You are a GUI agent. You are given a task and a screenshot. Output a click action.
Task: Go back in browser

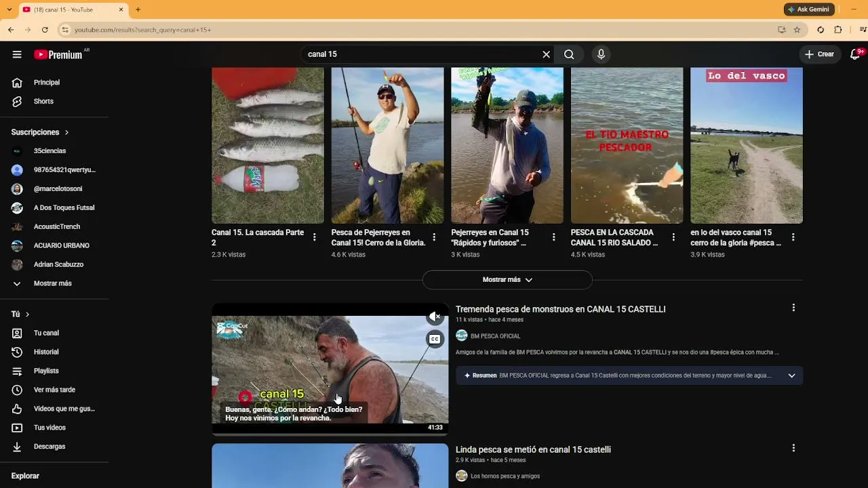tap(11, 30)
